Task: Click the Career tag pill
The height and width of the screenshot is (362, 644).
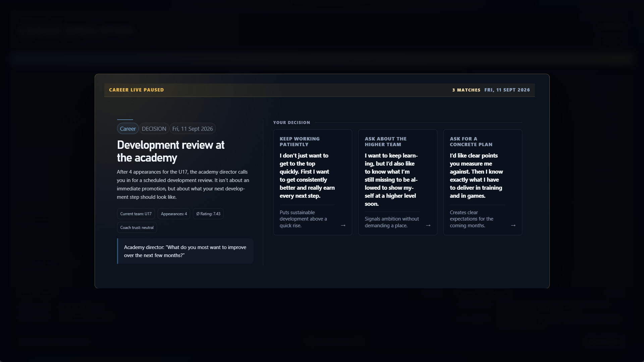Action: pos(128,129)
